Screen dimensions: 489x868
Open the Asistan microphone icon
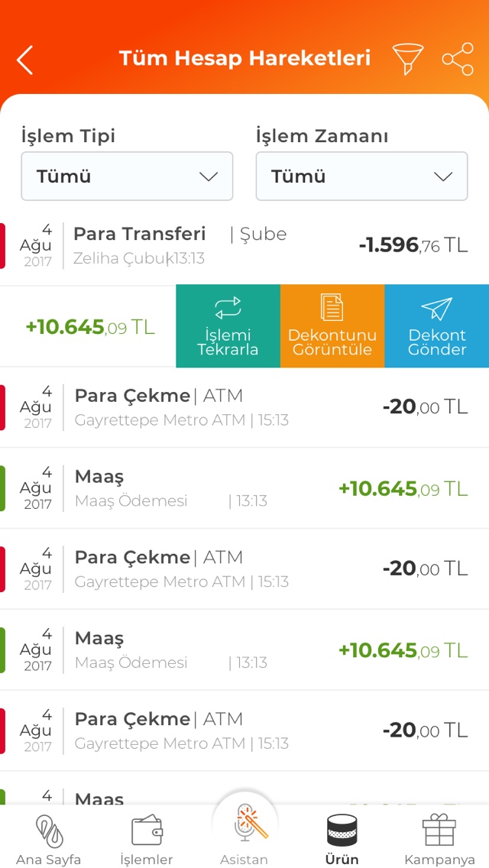point(244,824)
